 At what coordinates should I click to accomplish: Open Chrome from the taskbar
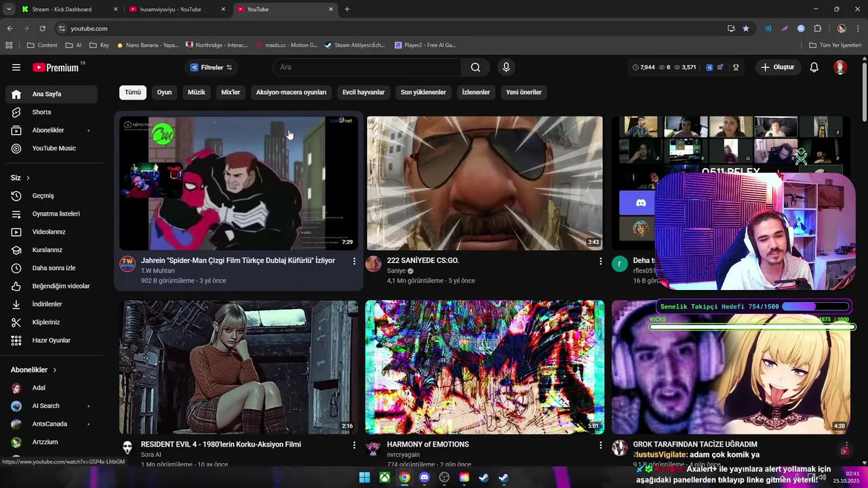pyautogui.click(x=404, y=477)
